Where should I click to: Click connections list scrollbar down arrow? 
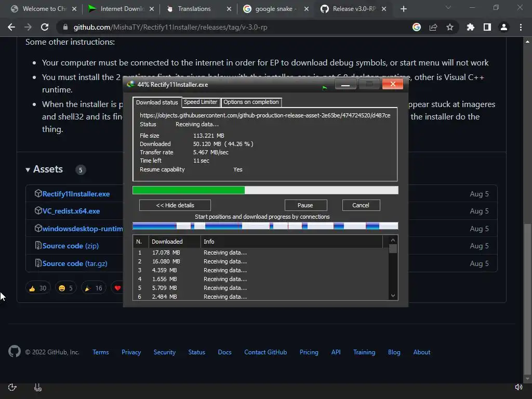[x=393, y=296]
